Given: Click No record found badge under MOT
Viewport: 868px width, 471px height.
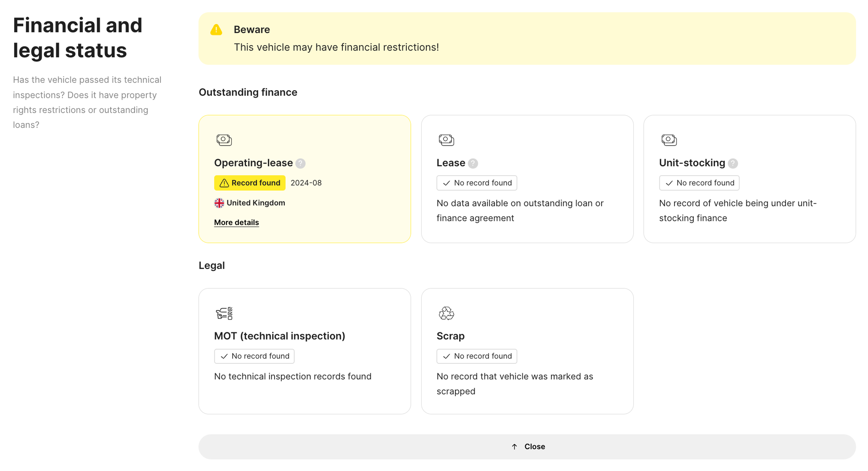Looking at the screenshot, I should click(254, 356).
